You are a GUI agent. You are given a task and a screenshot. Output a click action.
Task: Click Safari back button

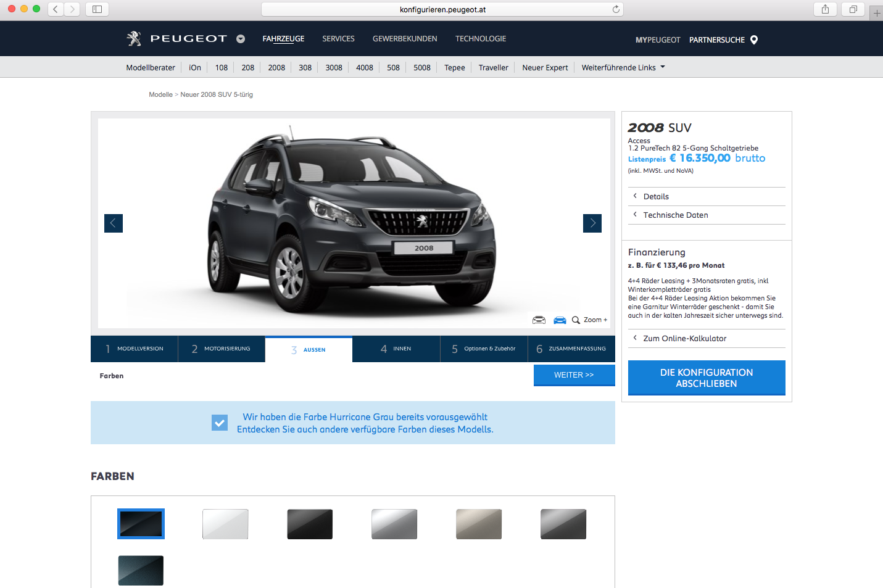tap(56, 9)
